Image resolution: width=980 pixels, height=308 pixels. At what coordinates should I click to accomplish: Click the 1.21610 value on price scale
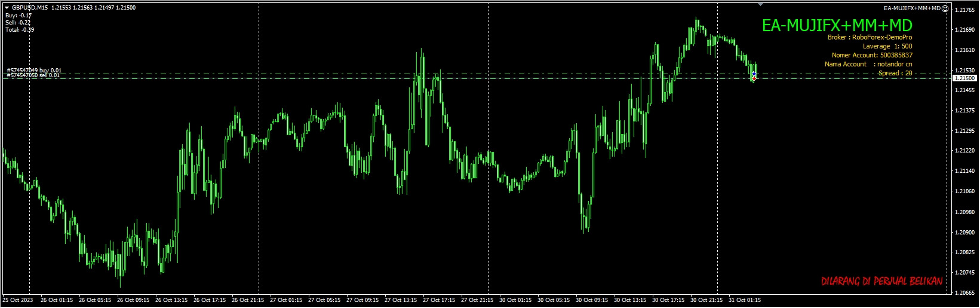tap(965, 50)
